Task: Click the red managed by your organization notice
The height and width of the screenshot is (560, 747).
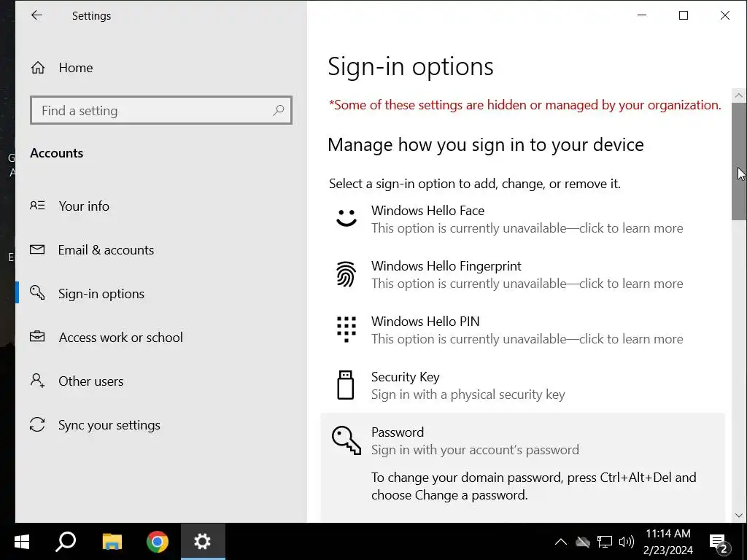Action: click(x=525, y=105)
